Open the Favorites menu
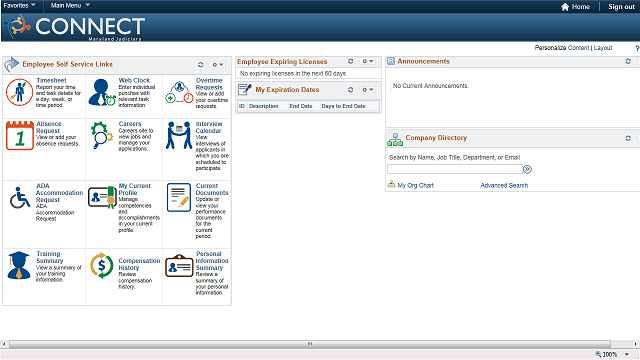The image size is (640, 360). (20, 5)
